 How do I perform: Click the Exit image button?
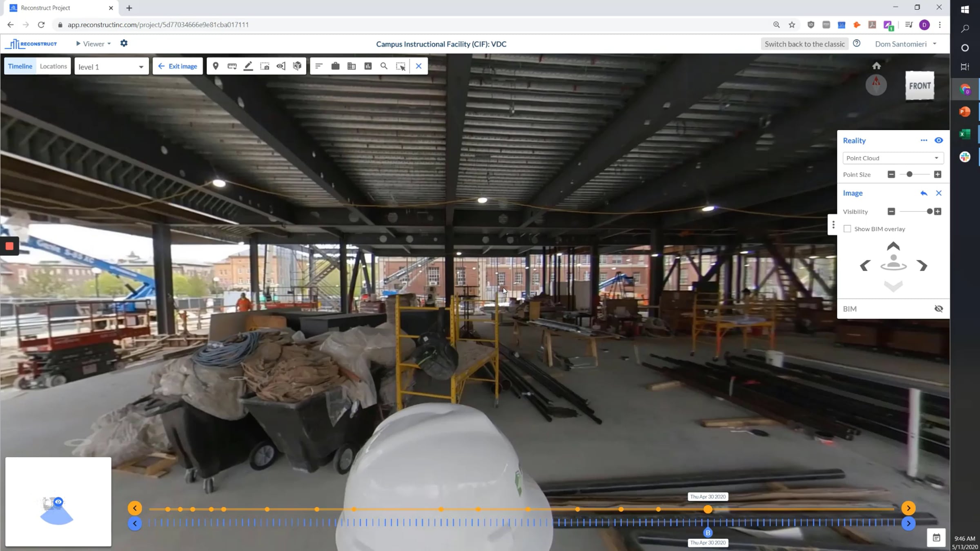click(178, 66)
